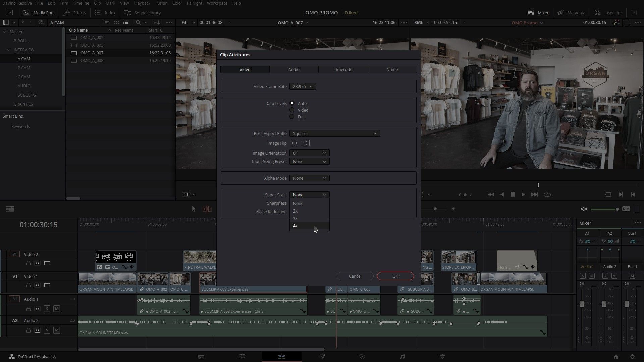Mute the Audio 1 track
This screenshot has height=362, width=644.
tap(56, 309)
